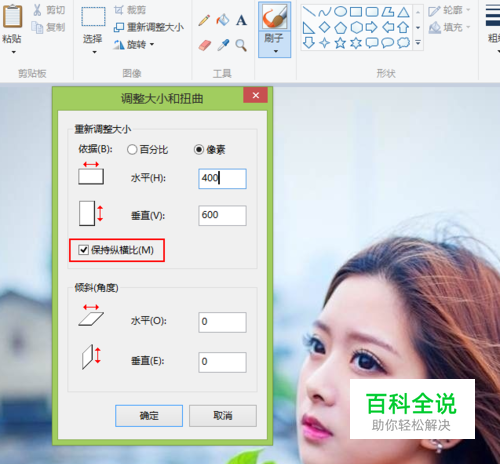
Task: Choose the Hexagon shape
Action: tap(356, 27)
